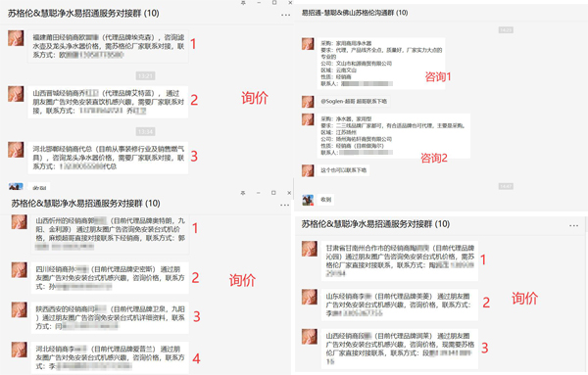
Task: Click the 收到 reply in the 易招通 group
Action: [x=325, y=200]
